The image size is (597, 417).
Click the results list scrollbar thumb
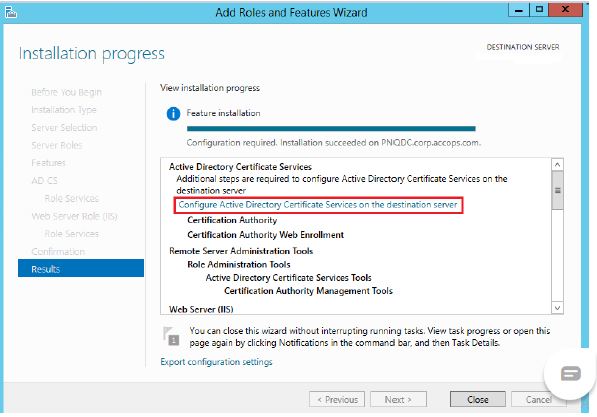tap(557, 190)
